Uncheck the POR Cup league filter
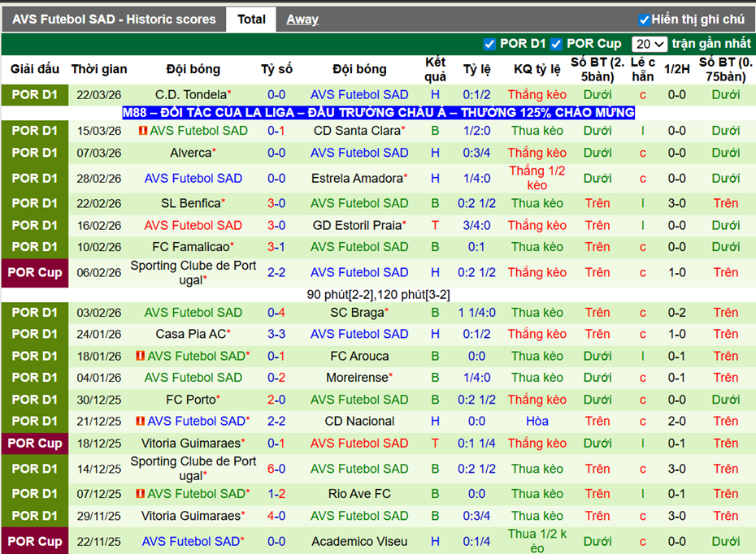The width and height of the screenshot is (756, 554). pyautogui.click(x=556, y=44)
